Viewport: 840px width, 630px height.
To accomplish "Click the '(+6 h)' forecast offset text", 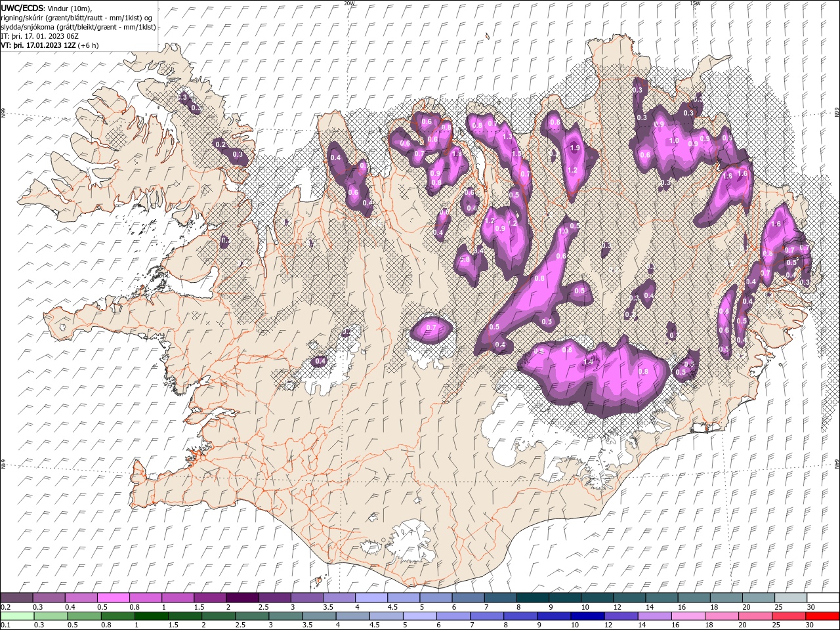I will click(88, 45).
